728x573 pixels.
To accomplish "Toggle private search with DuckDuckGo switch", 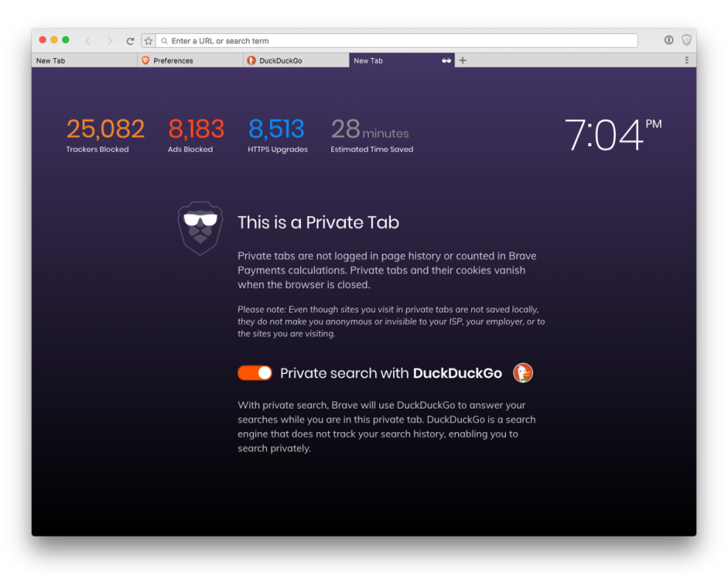I will (255, 373).
